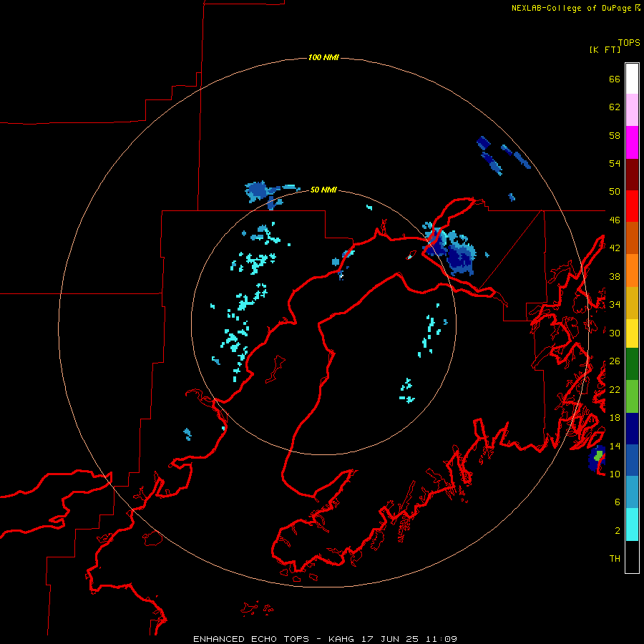Click the black TH threshold swatch

click(632, 557)
